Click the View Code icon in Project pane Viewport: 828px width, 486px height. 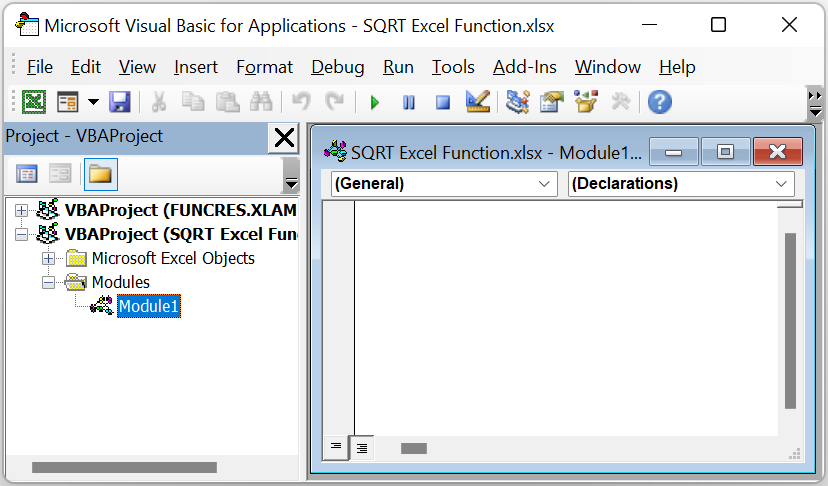tap(26, 174)
